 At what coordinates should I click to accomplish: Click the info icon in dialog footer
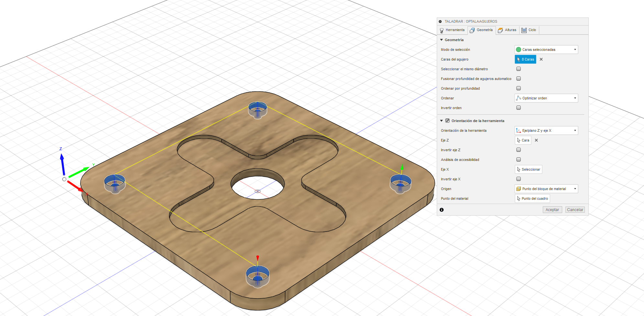coord(442,210)
